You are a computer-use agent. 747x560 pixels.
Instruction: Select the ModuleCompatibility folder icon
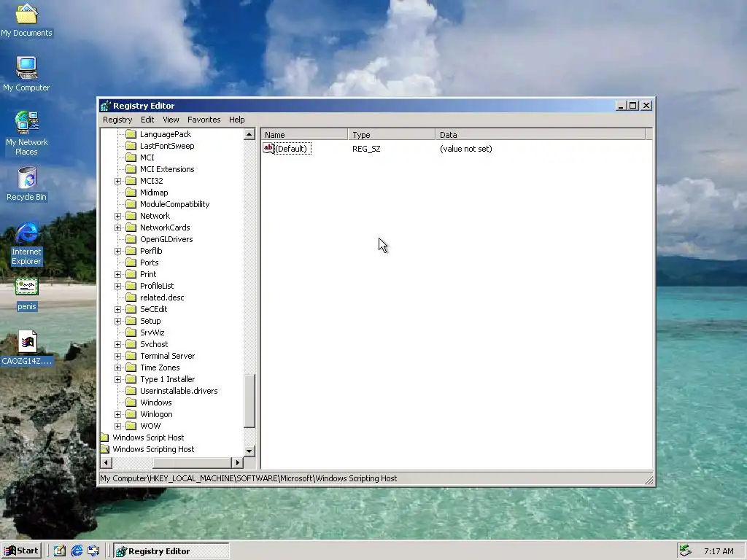click(x=131, y=204)
